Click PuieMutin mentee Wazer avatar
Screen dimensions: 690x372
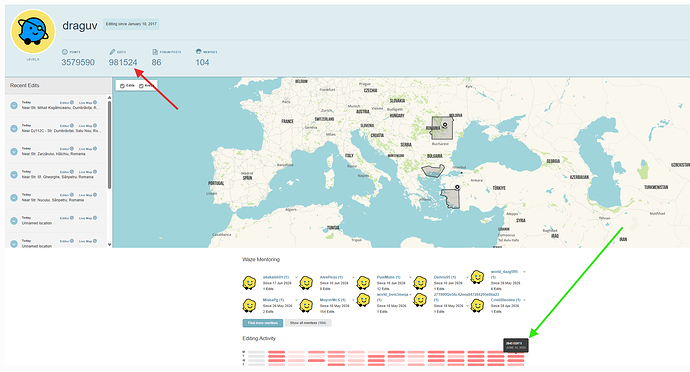tap(363, 283)
